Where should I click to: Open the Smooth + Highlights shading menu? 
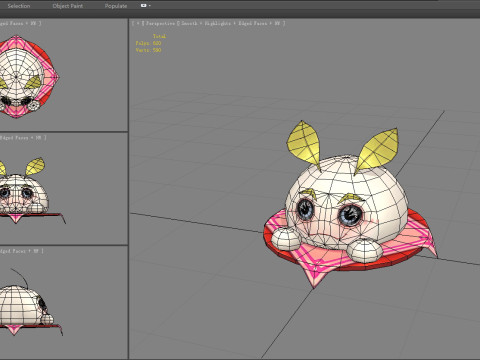point(232,23)
